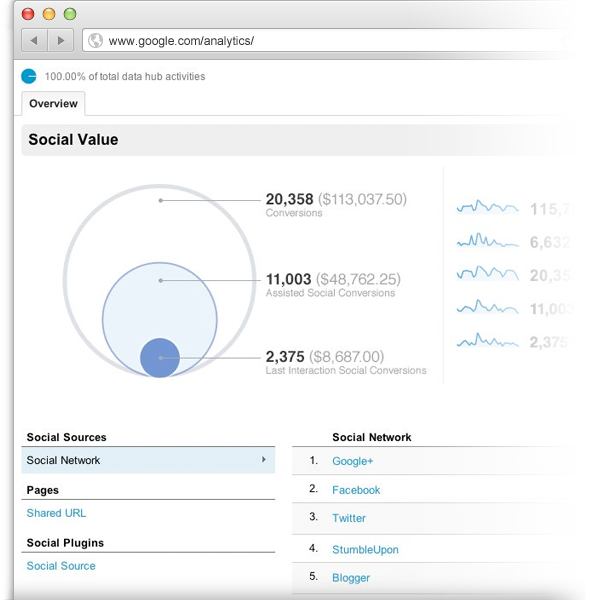Click the Social Sources heading
Viewport: 600px width, 600px height.
pos(67,437)
